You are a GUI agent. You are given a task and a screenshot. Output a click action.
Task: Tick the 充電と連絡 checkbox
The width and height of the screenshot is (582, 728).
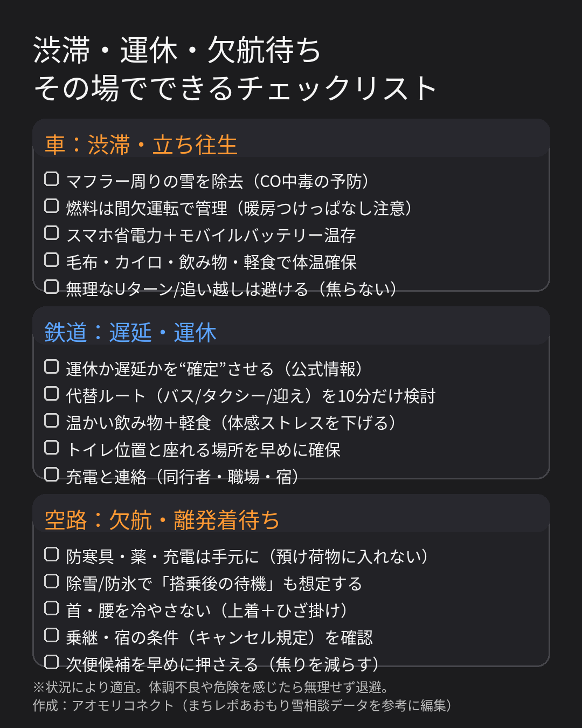[51, 474]
